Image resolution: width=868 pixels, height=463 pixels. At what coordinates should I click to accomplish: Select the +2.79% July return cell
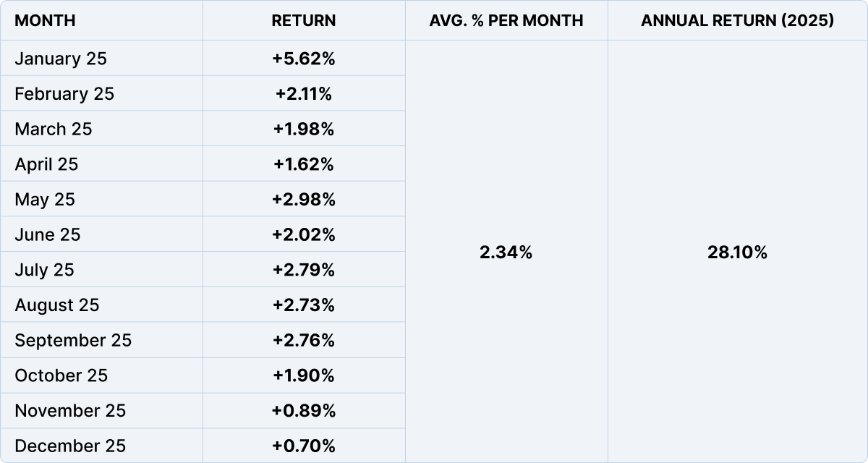point(304,270)
